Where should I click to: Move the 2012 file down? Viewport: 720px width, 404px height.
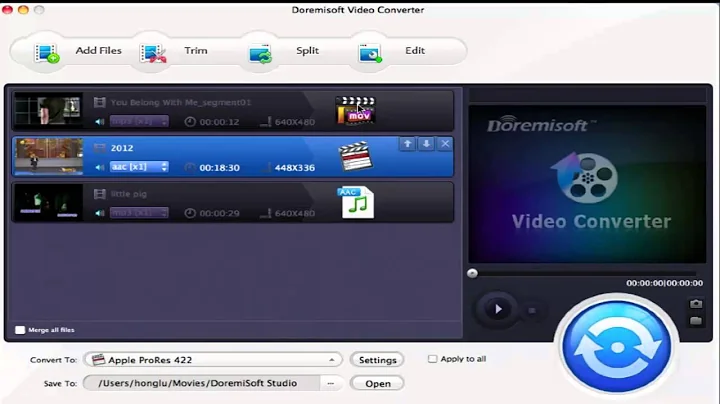pos(427,144)
